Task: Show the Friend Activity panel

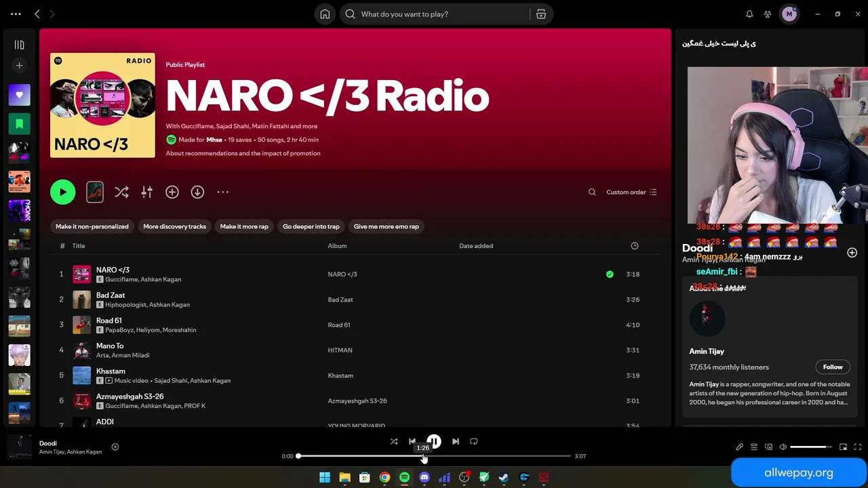Action: [x=768, y=14]
